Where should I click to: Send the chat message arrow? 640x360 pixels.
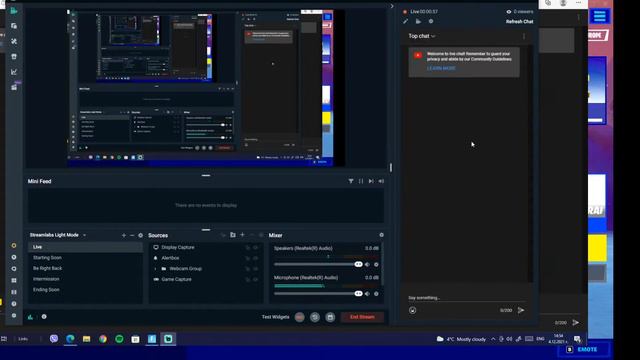521,310
